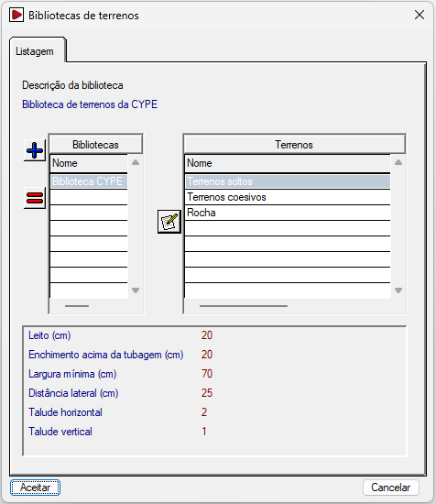Image resolution: width=436 pixels, height=504 pixels.
Task: Switch to the Listagem tab
Action: click(x=35, y=51)
